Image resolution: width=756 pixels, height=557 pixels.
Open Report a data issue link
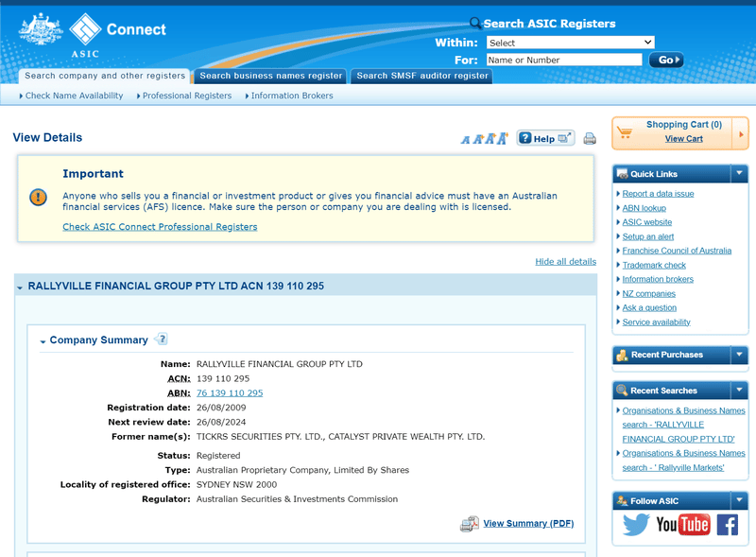658,194
